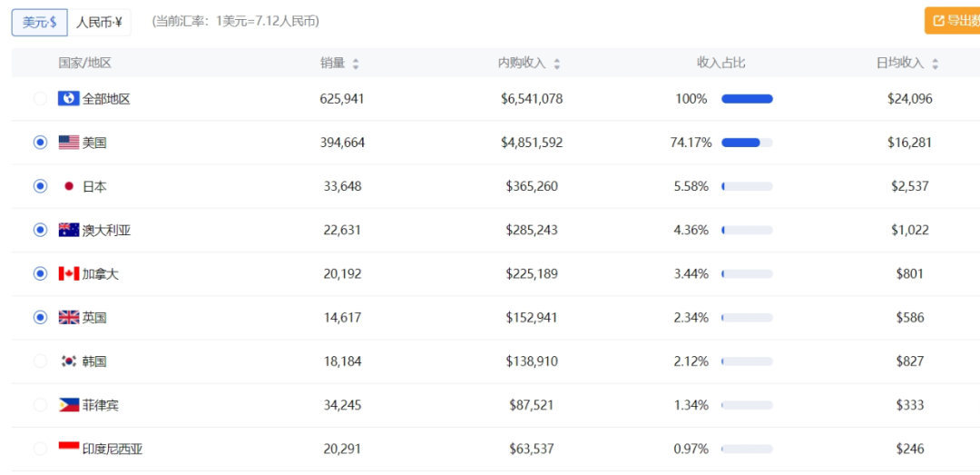Select the 菲律宾 radio button
Viewport: 980px width, 475px height.
[40, 405]
